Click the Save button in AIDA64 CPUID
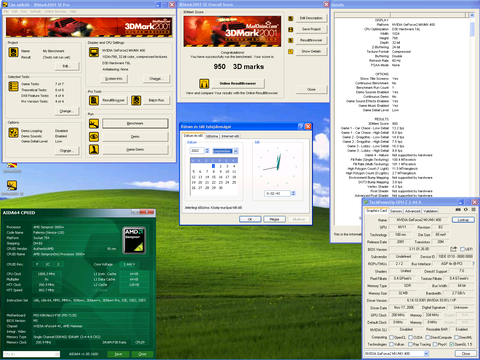This screenshot has width=480, height=360. click(x=118, y=354)
